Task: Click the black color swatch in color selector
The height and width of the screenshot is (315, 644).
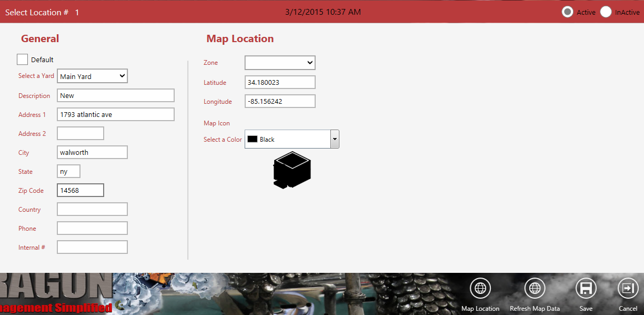Action: (253, 140)
